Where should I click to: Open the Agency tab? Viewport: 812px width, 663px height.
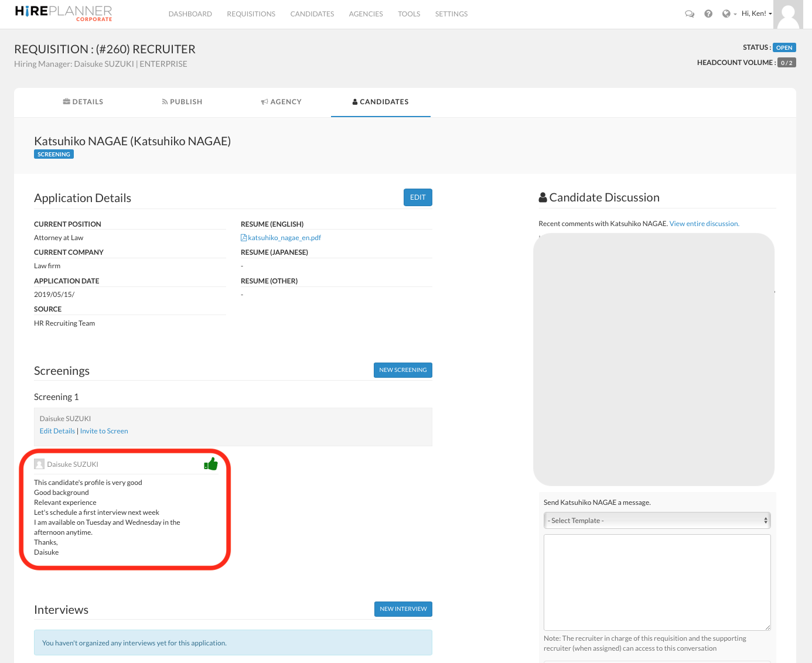tap(281, 102)
